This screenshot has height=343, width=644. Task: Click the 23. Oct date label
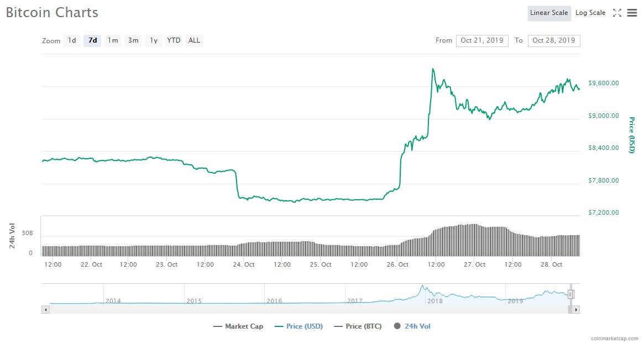coord(167,264)
